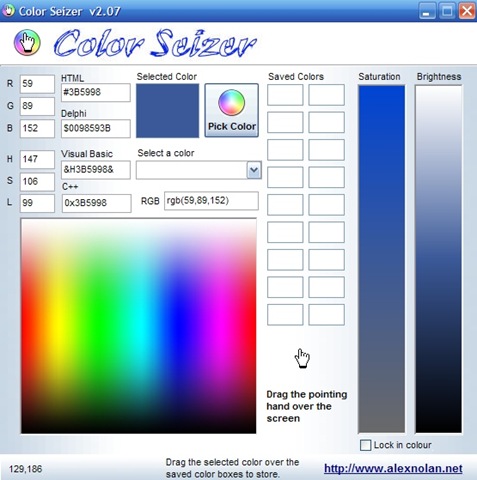Click the Visual Basic code field
Screen dimensions: 477x480
(96, 170)
